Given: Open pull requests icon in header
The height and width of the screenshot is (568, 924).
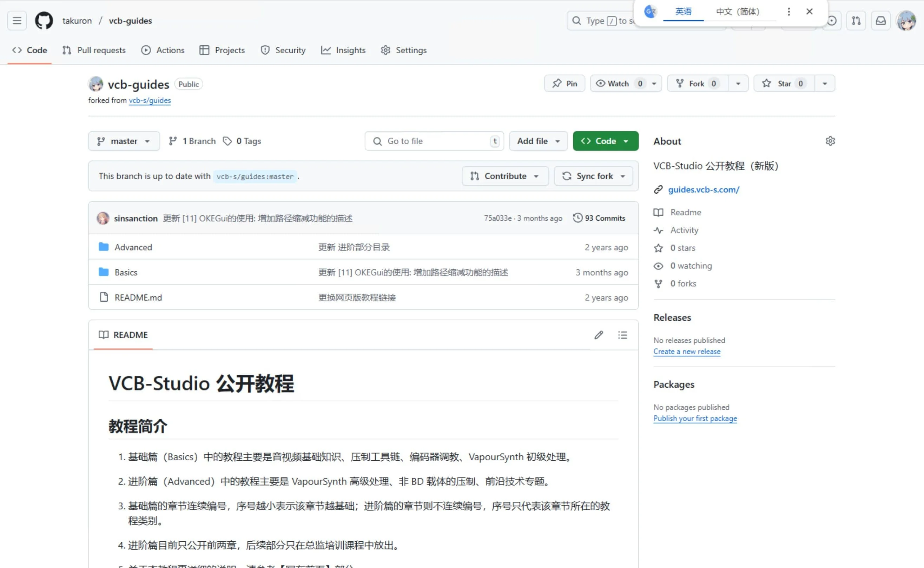Looking at the screenshot, I should point(856,21).
